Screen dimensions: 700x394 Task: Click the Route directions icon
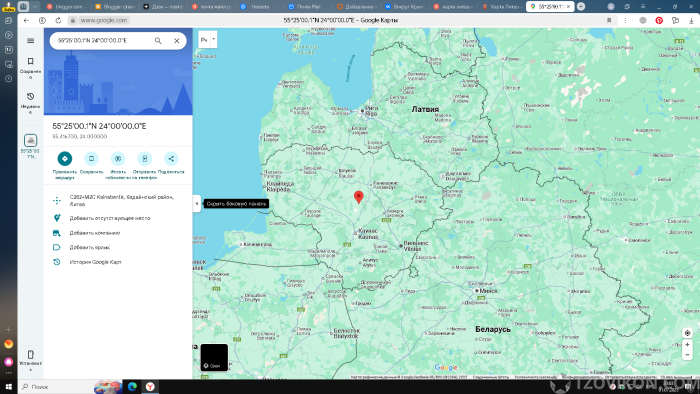tap(65, 158)
